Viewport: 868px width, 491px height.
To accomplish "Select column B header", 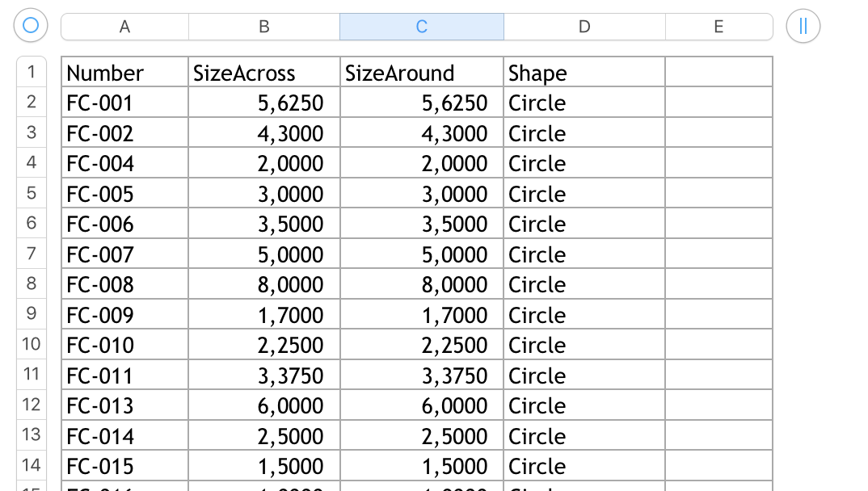I will pyautogui.click(x=264, y=27).
